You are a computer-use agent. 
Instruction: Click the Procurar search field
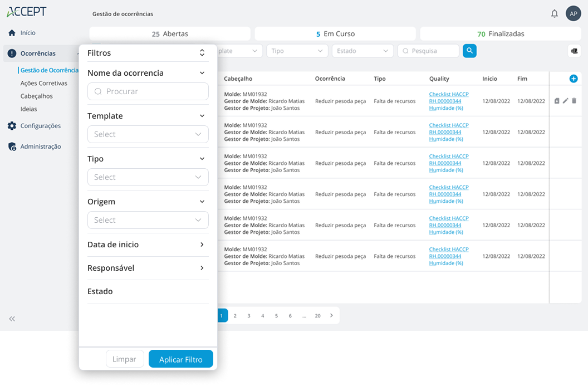pos(148,91)
